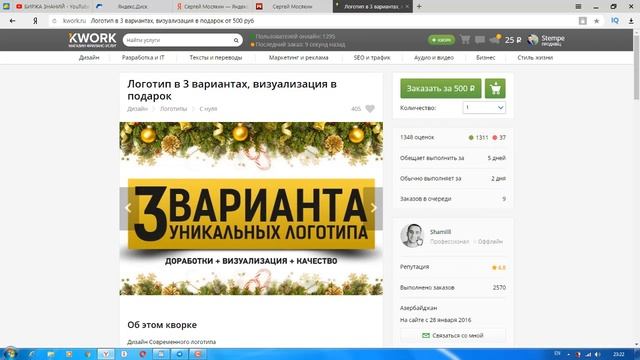Open the notifications bell icon
The width and height of the screenshot is (640, 360).
[x=495, y=39]
